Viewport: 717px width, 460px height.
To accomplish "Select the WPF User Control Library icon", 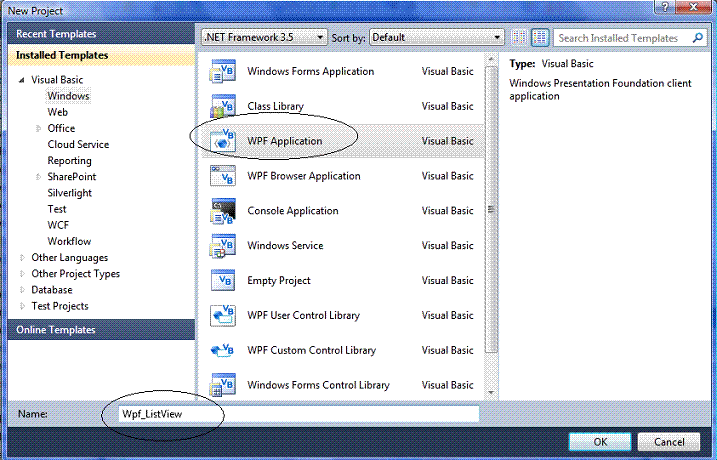I will pos(223,315).
